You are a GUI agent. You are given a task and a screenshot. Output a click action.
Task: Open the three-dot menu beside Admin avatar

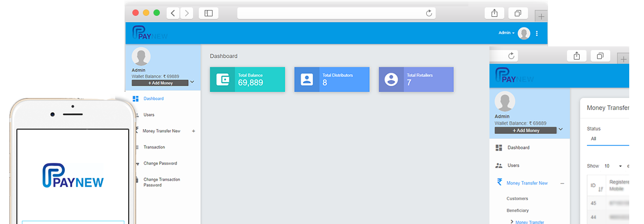pos(537,33)
